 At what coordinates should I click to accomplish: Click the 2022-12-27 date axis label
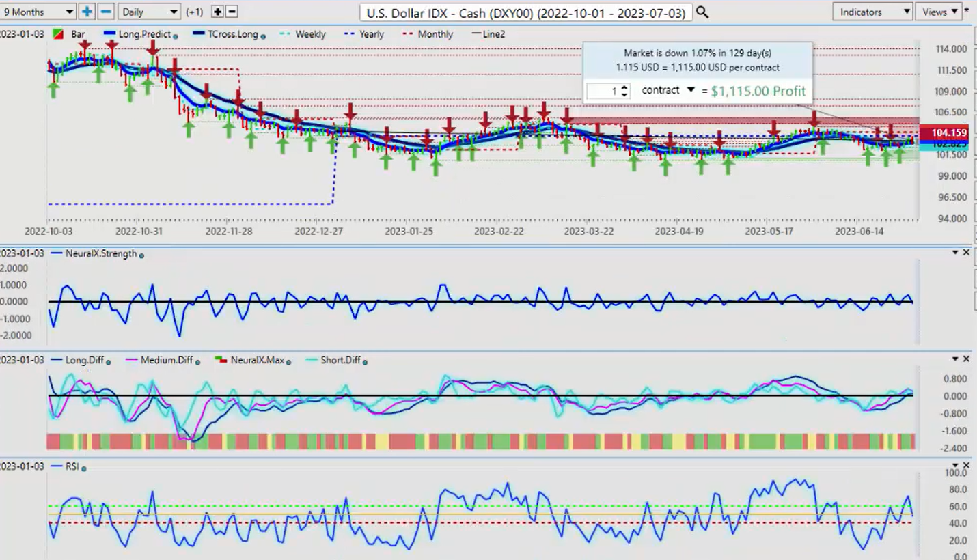[318, 232]
